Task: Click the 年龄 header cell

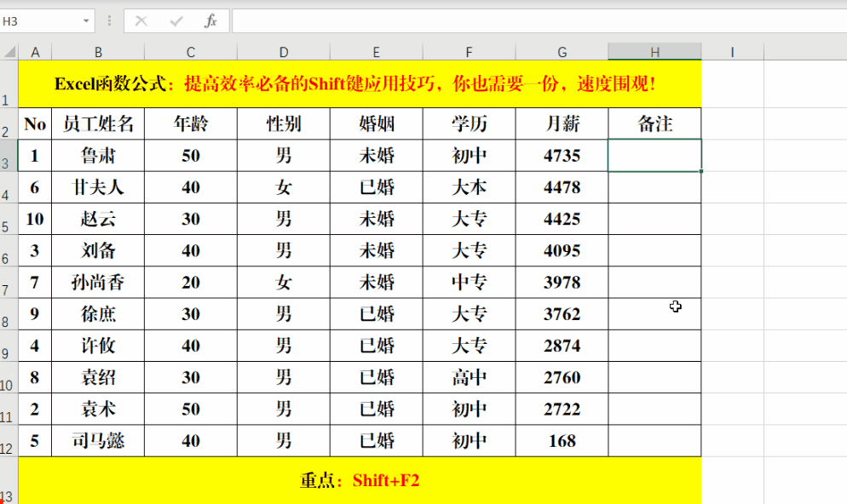Action: pyautogui.click(x=191, y=123)
